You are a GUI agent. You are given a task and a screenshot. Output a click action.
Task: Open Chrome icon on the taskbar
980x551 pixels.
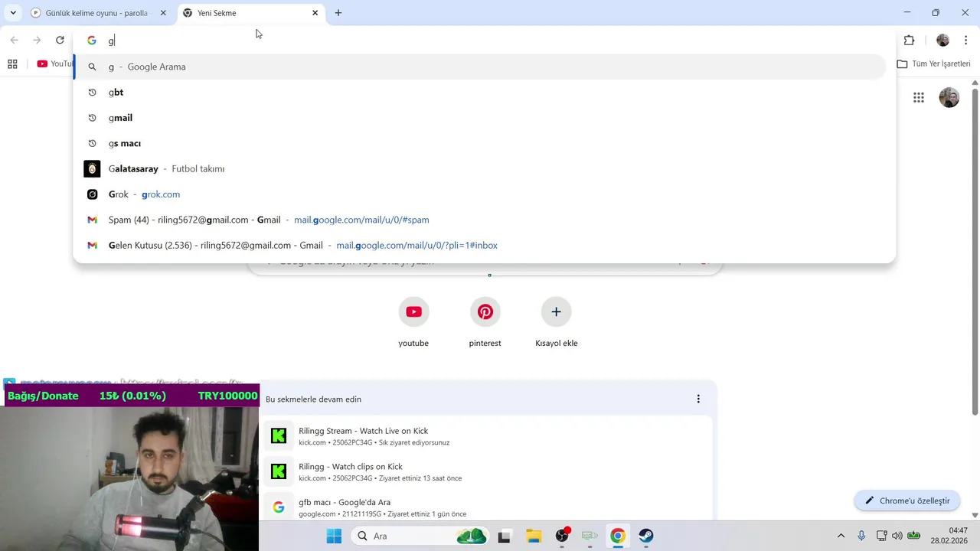click(618, 536)
